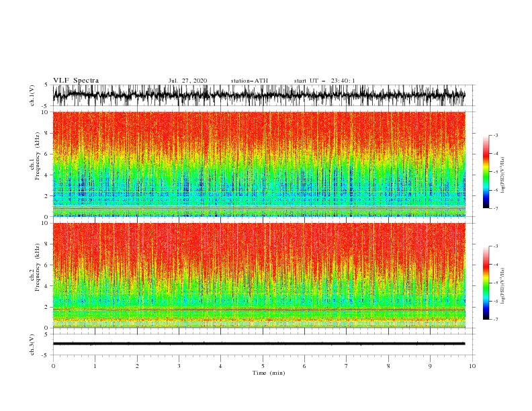Click the ch.2 spectrogram panel
Screen dimensions: 532x411
pyautogui.click(x=259, y=275)
